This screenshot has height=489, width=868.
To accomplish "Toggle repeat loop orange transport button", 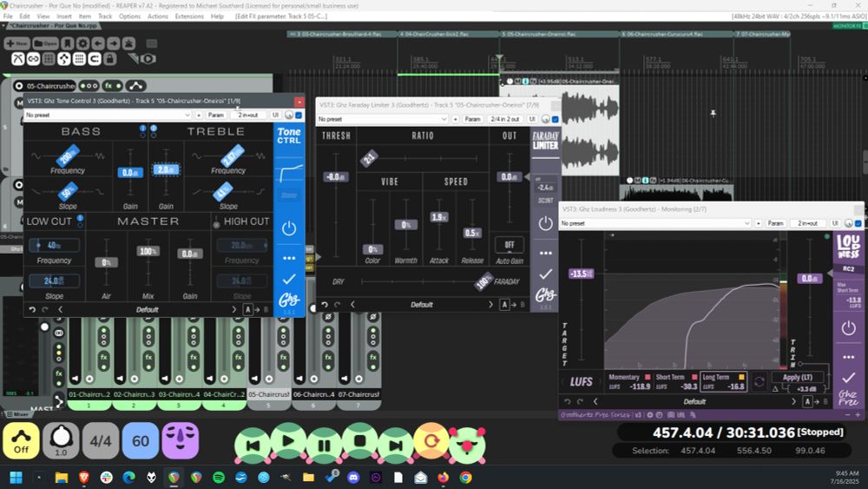I will [x=431, y=441].
